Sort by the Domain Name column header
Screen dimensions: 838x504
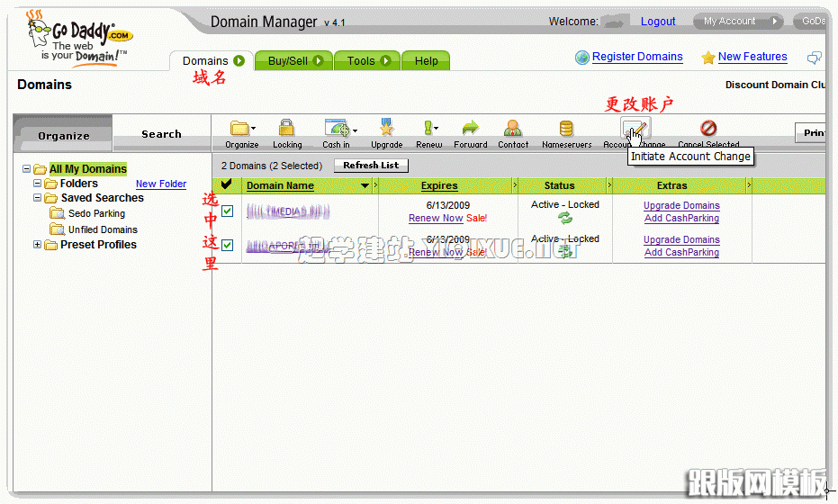(x=280, y=185)
